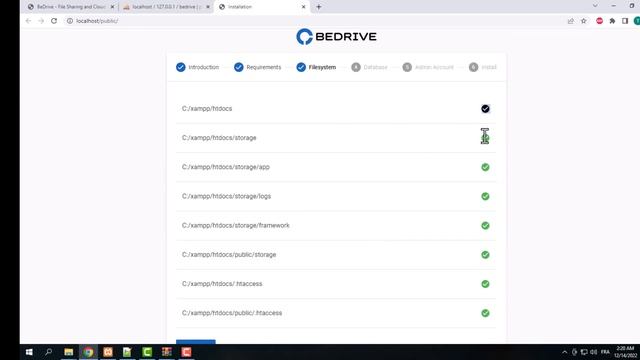Image resolution: width=640 pixels, height=360 pixels.
Task: Go back using the browser back arrow
Action: 28,21
